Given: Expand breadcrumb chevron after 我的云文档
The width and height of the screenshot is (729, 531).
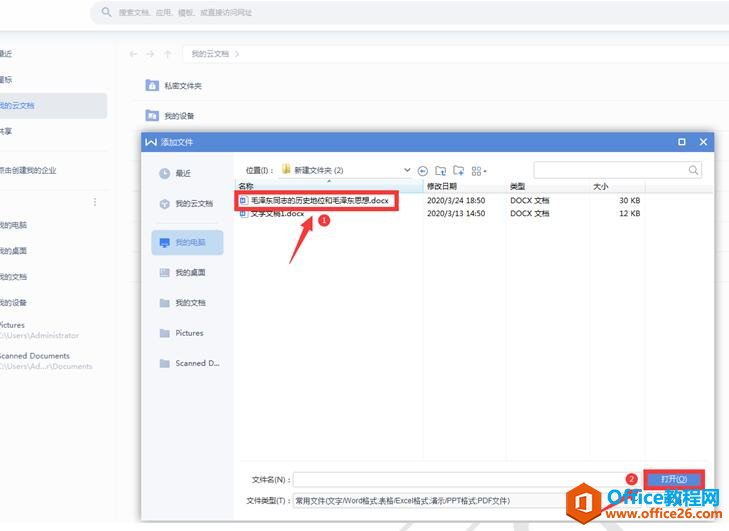Looking at the screenshot, I should pos(237,54).
